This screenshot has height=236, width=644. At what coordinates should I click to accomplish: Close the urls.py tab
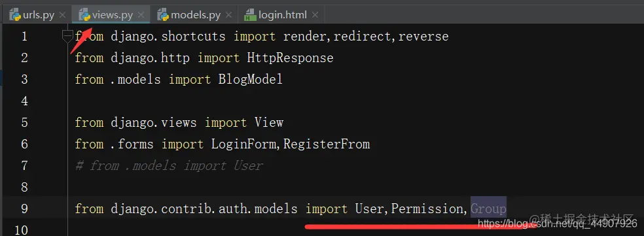(x=62, y=15)
